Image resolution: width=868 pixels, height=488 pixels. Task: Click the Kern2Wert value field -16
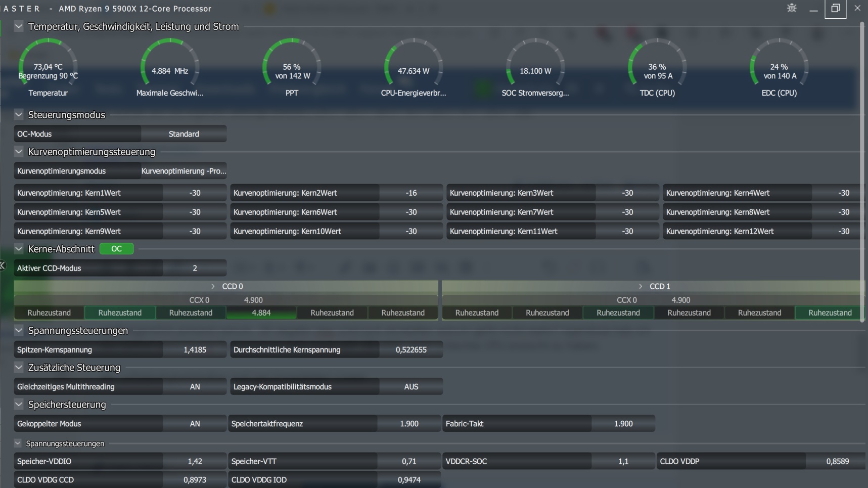[411, 193]
